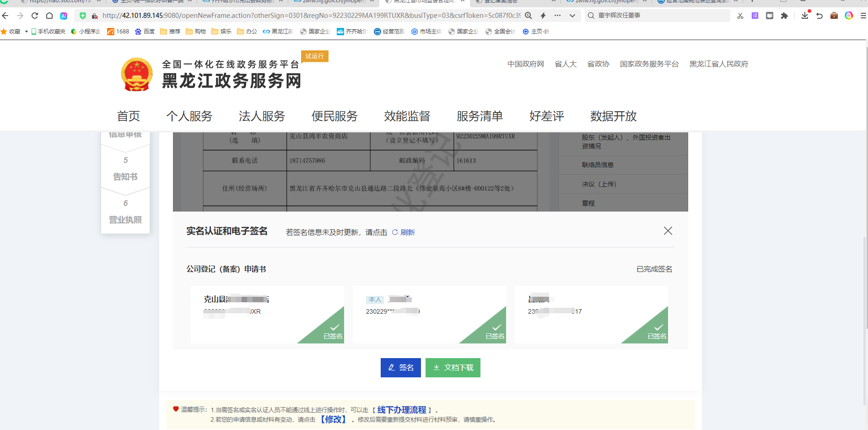
Task: Open the 省人大 header link
Action: click(566, 64)
